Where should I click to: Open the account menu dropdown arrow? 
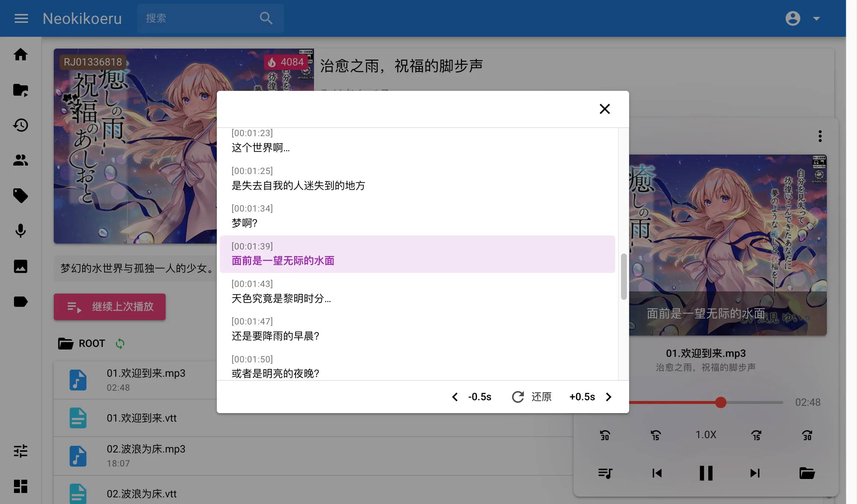[816, 18]
